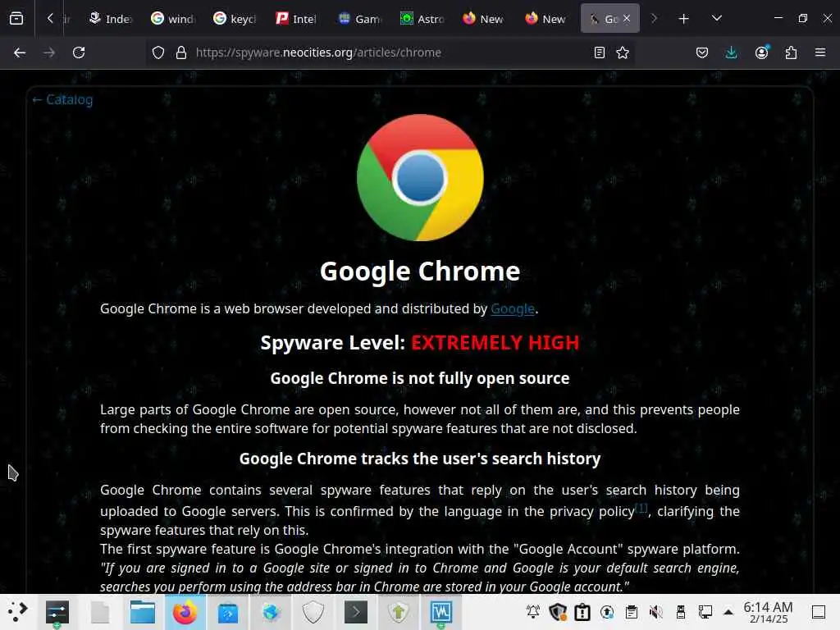Image resolution: width=840 pixels, height=630 pixels.
Task: Open the updates tray icon
Action: 607,612
